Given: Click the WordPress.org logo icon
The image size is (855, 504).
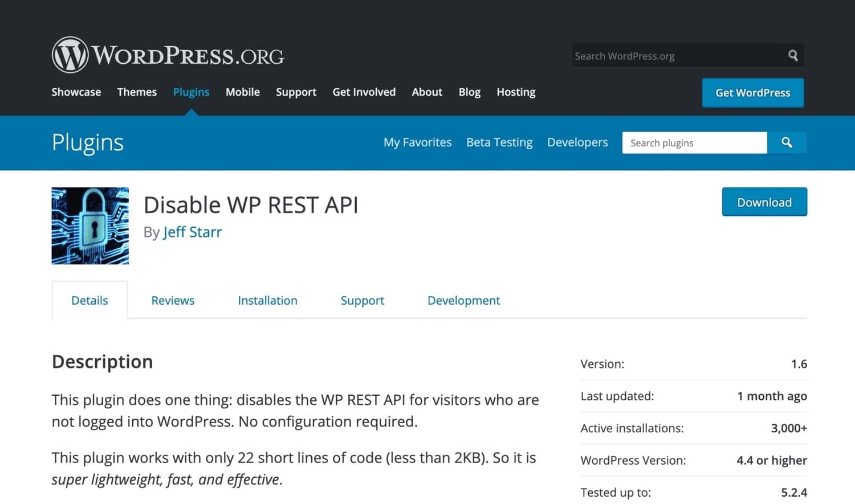Looking at the screenshot, I should click(x=70, y=55).
